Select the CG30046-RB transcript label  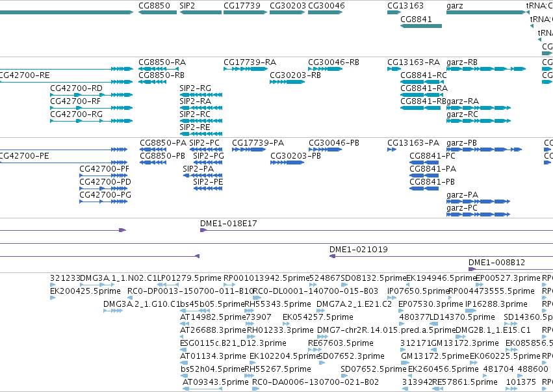pyautogui.click(x=333, y=62)
